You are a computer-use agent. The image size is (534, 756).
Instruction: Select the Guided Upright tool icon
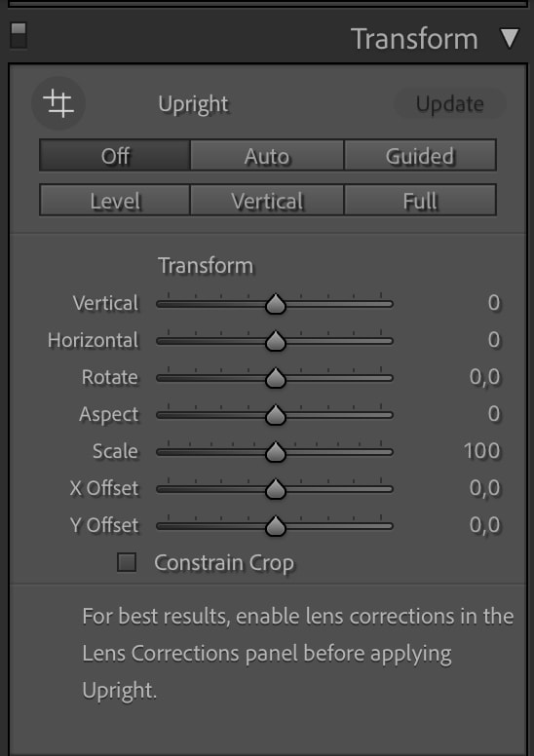[58, 103]
